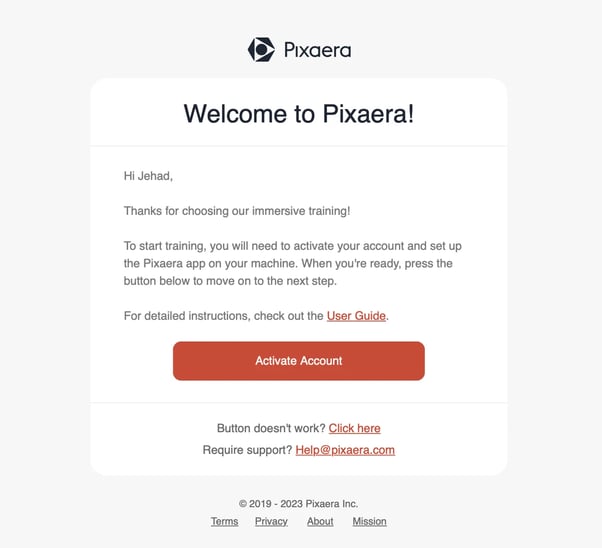The width and height of the screenshot is (602, 548).
Task: Click the 'Thanks for choosing our immersive training!' line
Action: point(237,211)
